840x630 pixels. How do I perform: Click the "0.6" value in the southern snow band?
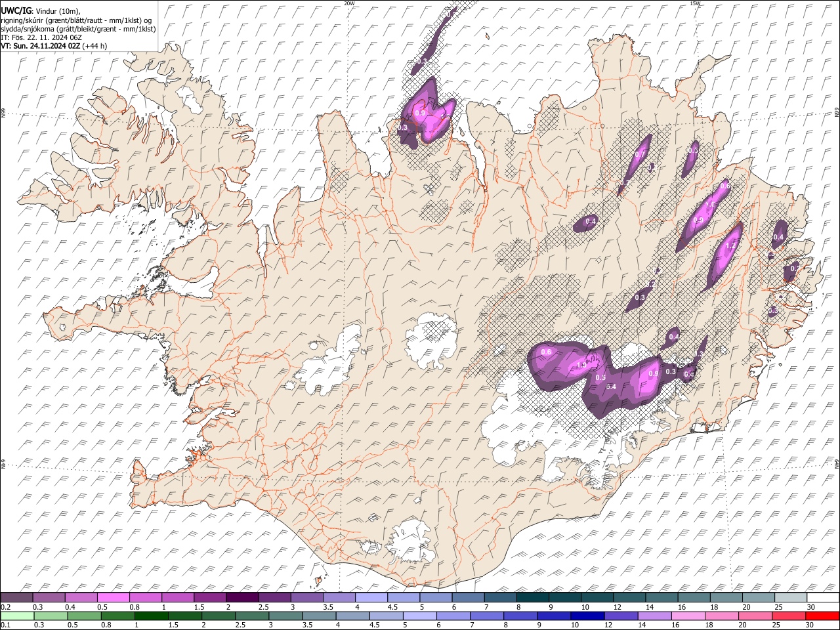[x=546, y=352]
